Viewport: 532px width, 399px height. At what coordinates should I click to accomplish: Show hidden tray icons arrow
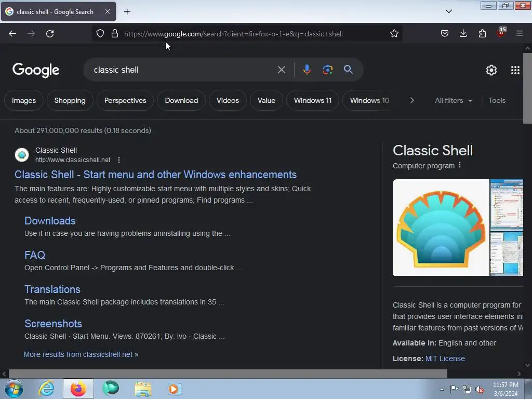coord(442,389)
